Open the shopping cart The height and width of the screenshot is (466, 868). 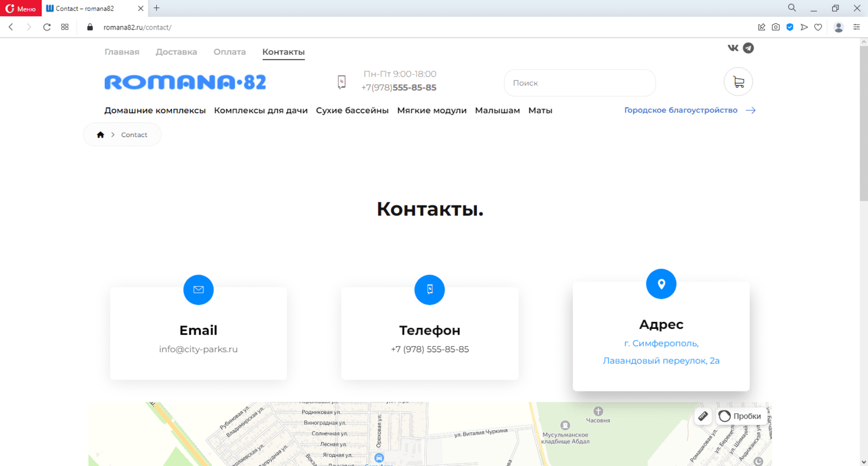(738, 82)
